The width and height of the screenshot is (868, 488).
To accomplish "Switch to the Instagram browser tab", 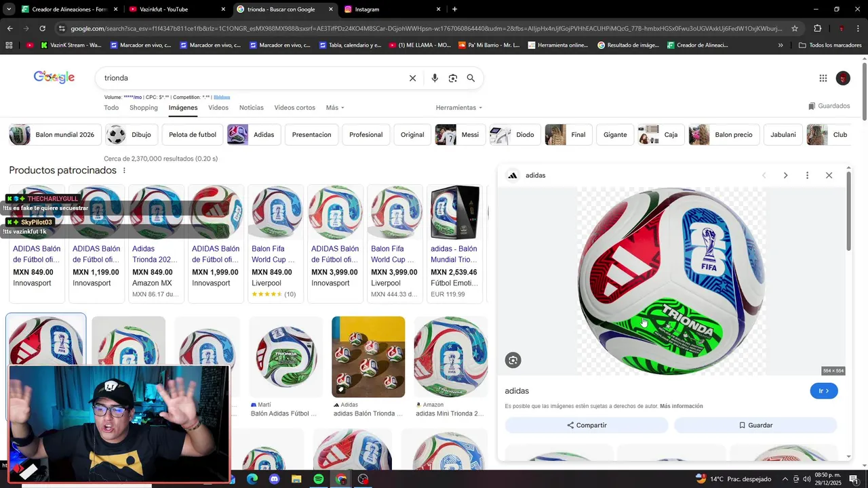I will click(x=393, y=9).
